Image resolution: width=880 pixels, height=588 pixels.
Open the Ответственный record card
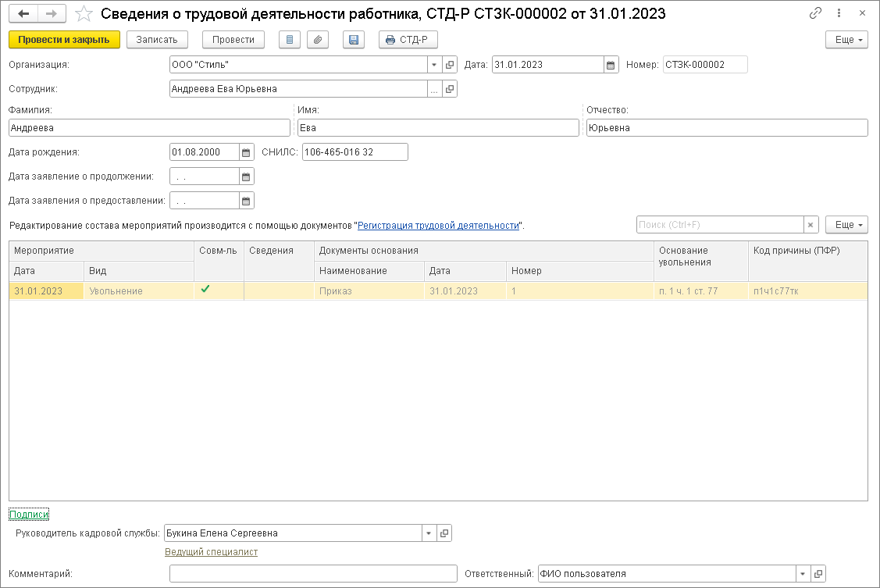pyautogui.click(x=818, y=574)
